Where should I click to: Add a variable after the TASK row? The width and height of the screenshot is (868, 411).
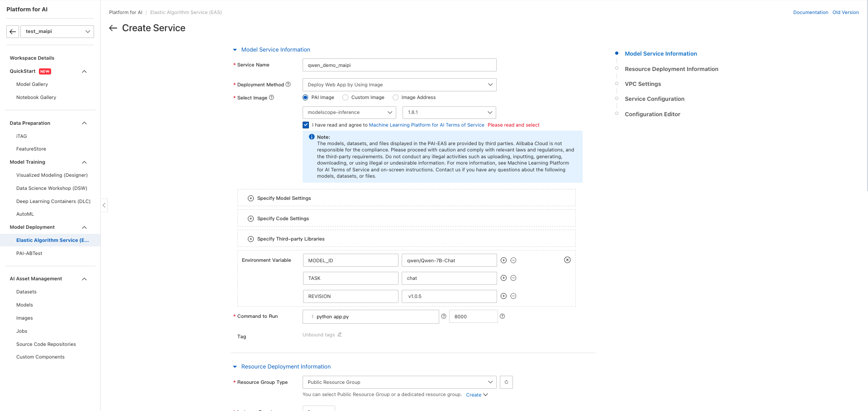pyautogui.click(x=503, y=278)
